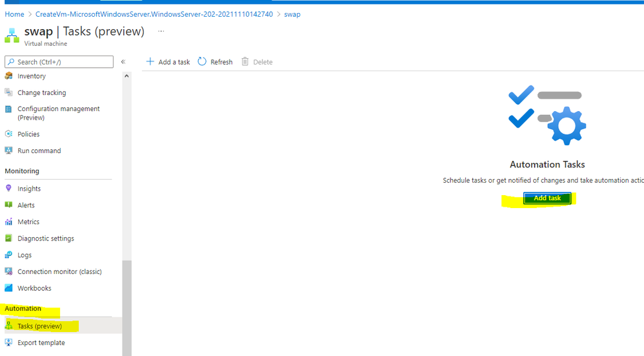The image size is (644, 356).
Task: Click the sidebar scroll up arrow
Action: pyautogui.click(x=127, y=76)
